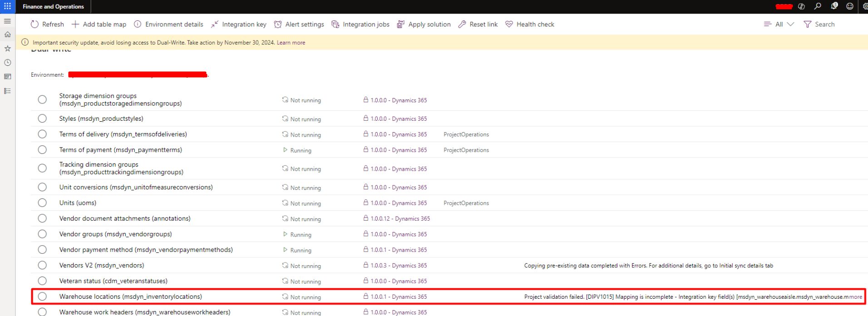The height and width of the screenshot is (316, 868).
Task: Run the Health check
Action: pos(530,24)
